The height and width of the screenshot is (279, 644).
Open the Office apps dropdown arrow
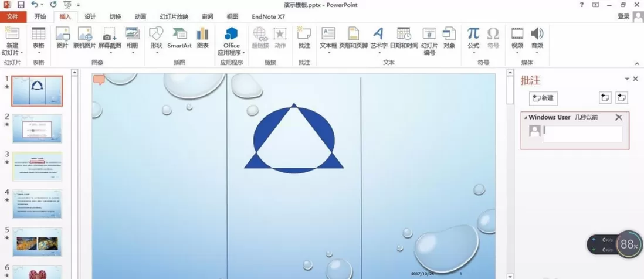tap(243, 53)
